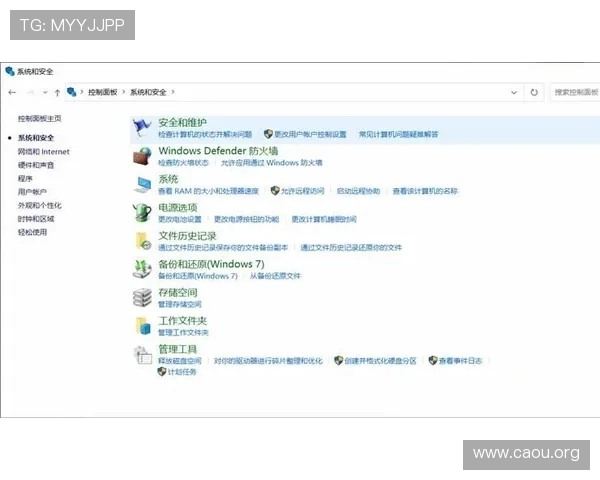The width and height of the screenshot is (600, 480).
Task: Click 更改电池设置 link
Action: coord(180,219)
